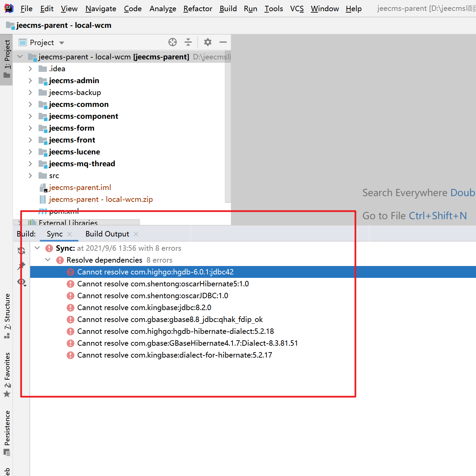The width and height of the screenshot is (476, 476).
Task: Click the navigation bar project folder icon
Action: coord(10,25)
